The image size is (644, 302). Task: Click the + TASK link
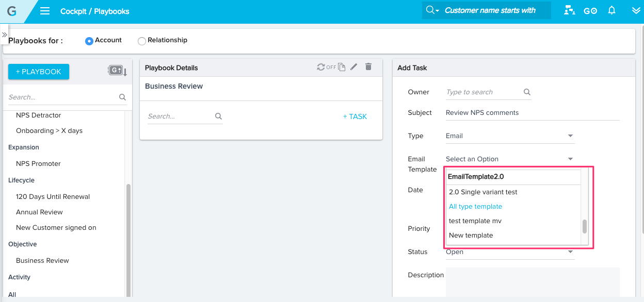click(355, 116)
